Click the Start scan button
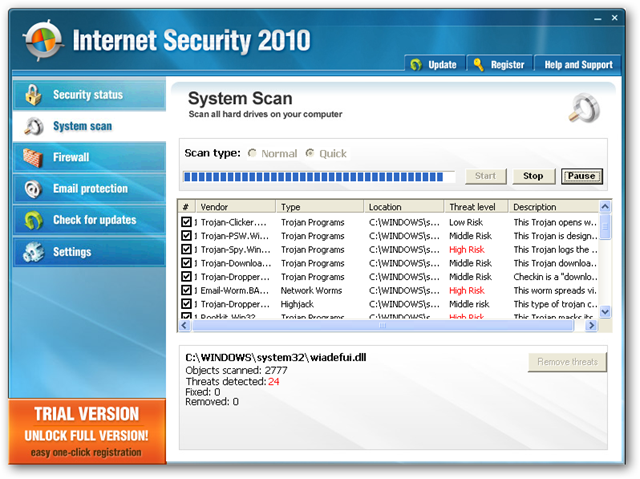The image size is (640, 479). click(486, 176)
